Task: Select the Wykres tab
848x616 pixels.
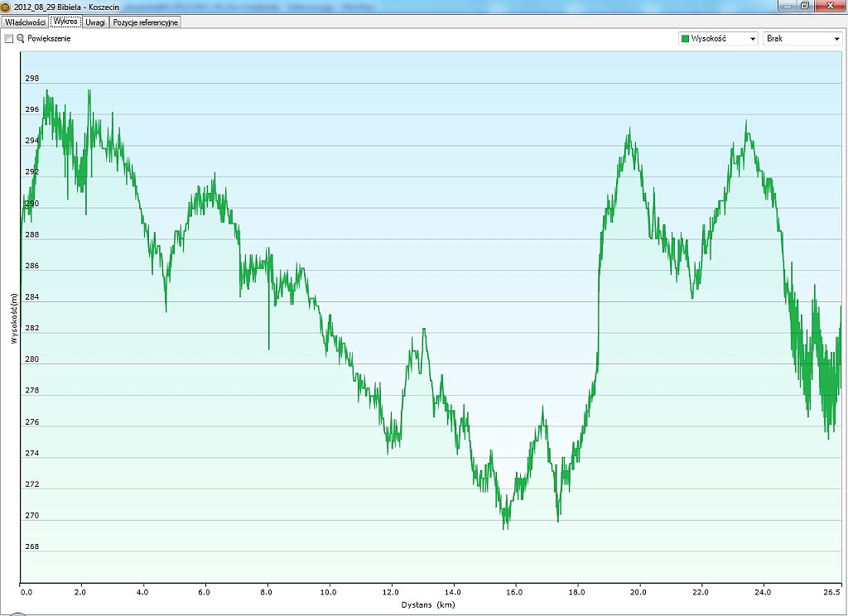Action: click(65, 22)
